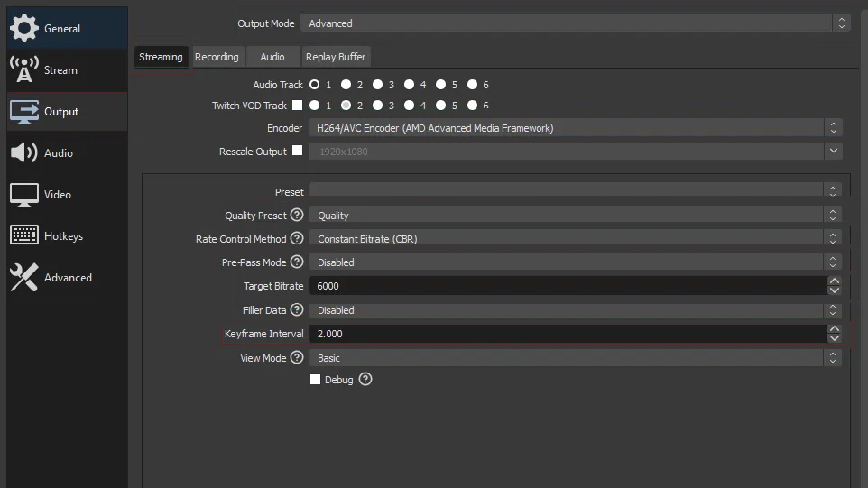Show help for Rate Control Method
The image size is (868, 488).
[297, 238]
